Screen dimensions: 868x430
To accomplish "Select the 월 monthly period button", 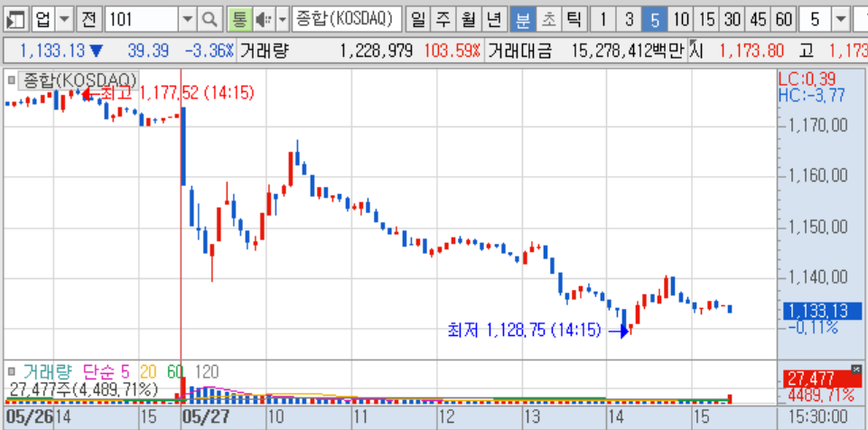I will [469, 21].
